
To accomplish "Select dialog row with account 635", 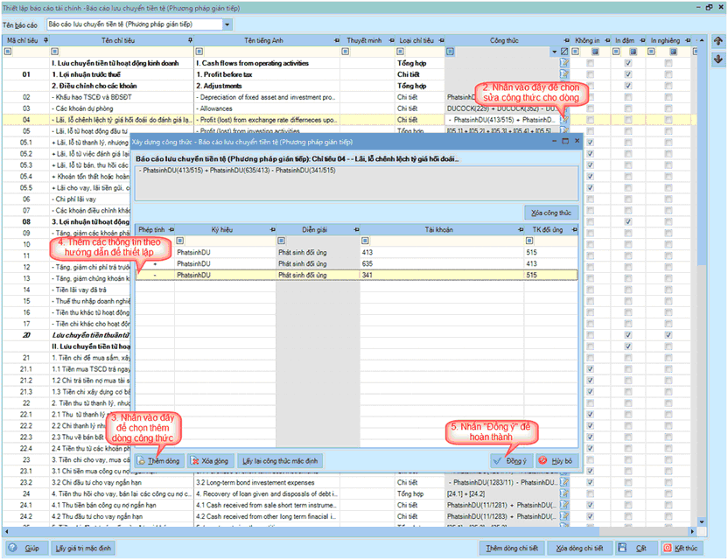I will click(x=357, y=263).
